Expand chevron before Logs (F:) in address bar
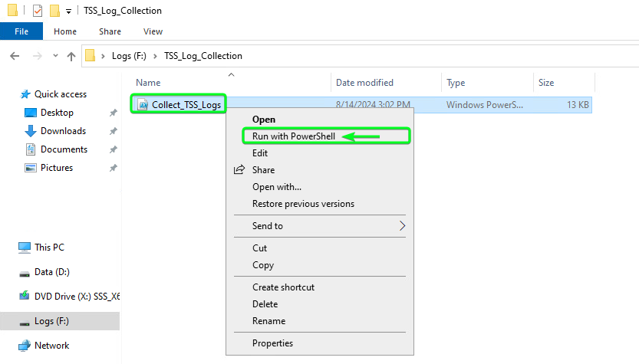639x364 pixels. click(x=103, y=56)
